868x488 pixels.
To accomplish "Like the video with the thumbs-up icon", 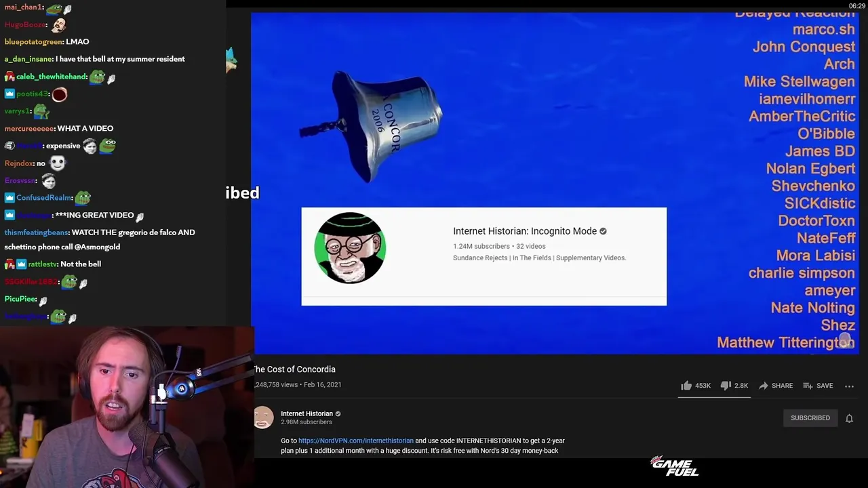I will pos(686,386).
